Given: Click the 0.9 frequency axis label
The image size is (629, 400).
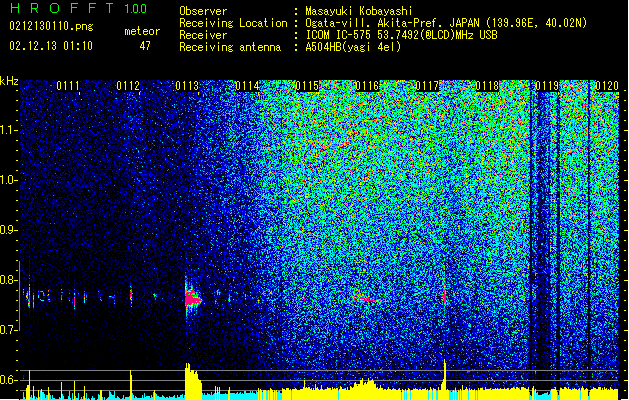Looking at the screenshot, I should pos(9,230).
